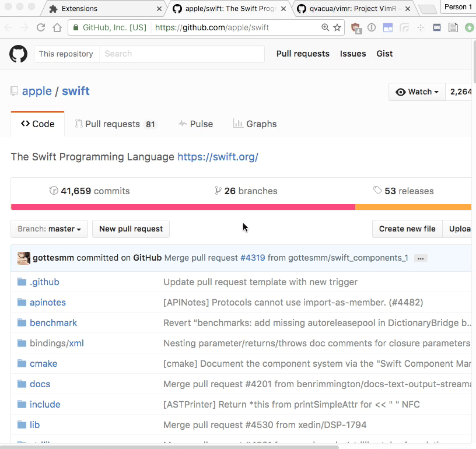Click the document page extension icon
The width and height of the screenshot is (476, 449).
tap(453, 27)
